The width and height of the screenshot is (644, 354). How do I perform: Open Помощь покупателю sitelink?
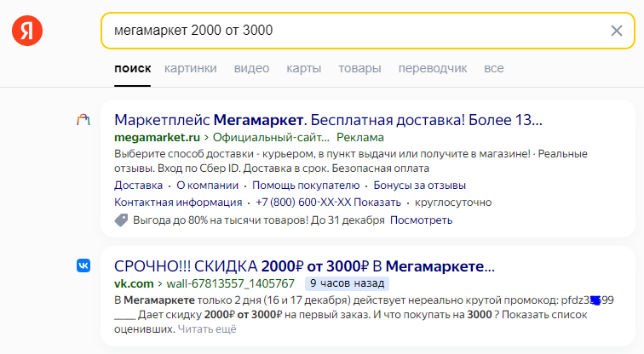(x=306, y=186)
